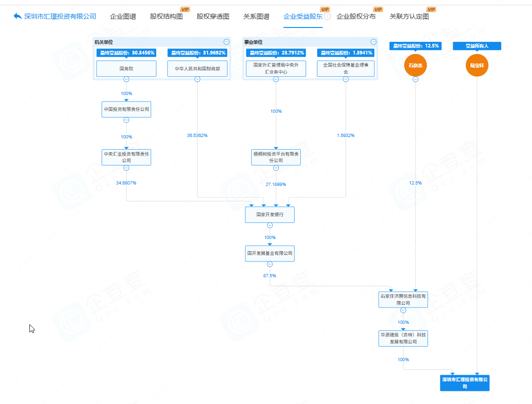Collapse the node under 石彦杰
This screenshot has width=532, height=404.
pyautogui.click(x=415, y=79)
